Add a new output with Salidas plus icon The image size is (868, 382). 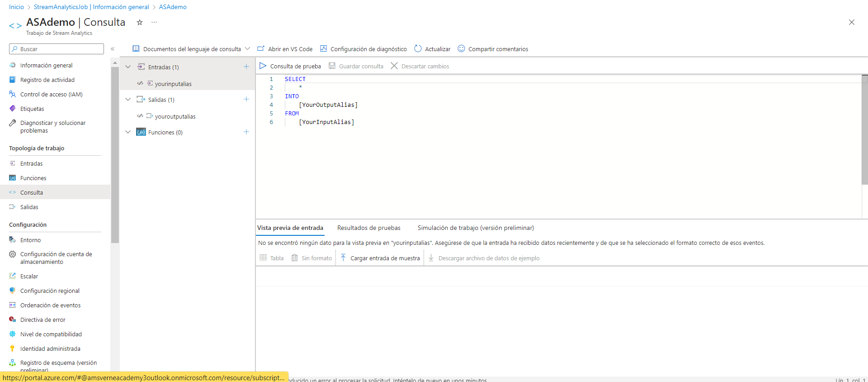246,99
